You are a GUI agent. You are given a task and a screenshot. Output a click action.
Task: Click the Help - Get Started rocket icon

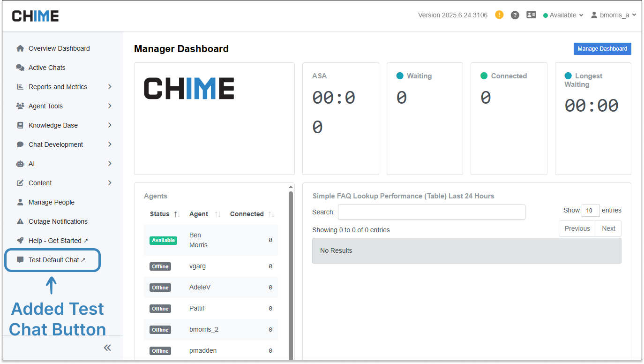point(20,241)
